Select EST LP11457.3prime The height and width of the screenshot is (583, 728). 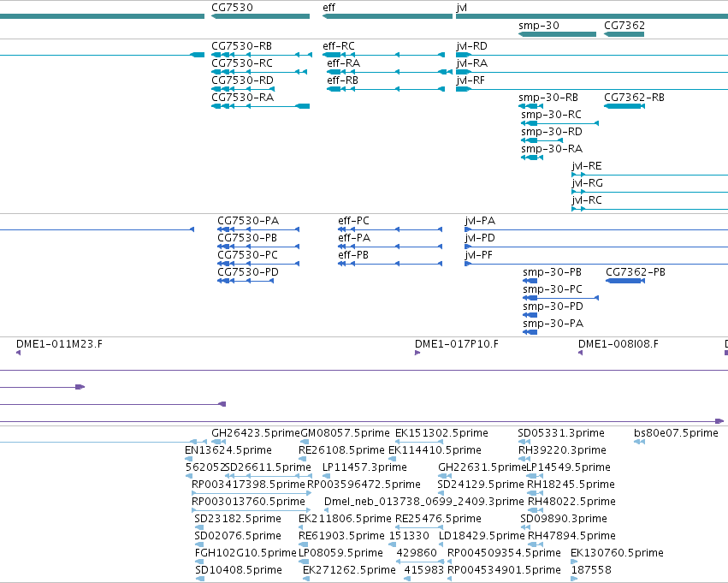325,476
